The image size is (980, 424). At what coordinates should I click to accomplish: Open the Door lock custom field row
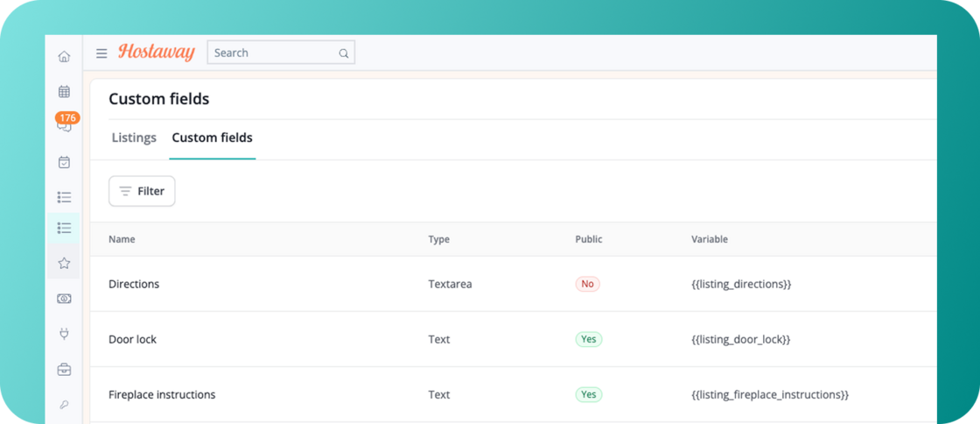(x=513, y=339)
